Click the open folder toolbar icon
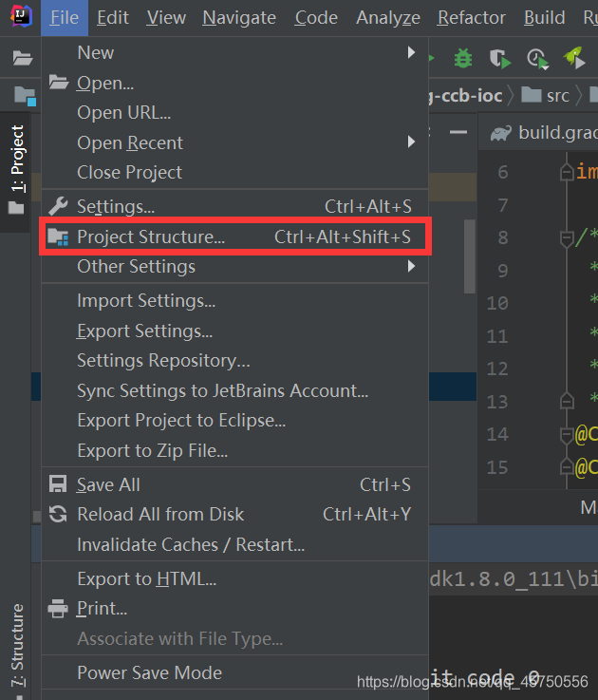Viewport: 598px width, 700px height. pos(23,58)
